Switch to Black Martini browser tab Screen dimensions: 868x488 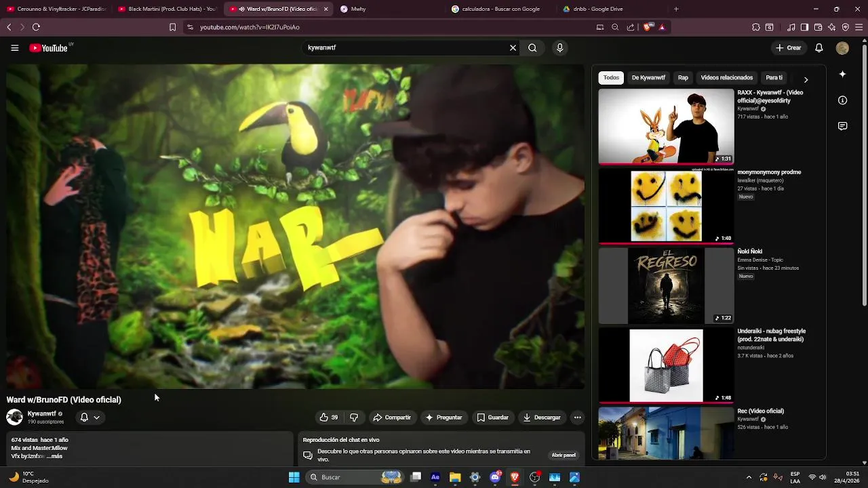(x=166, y=9)
